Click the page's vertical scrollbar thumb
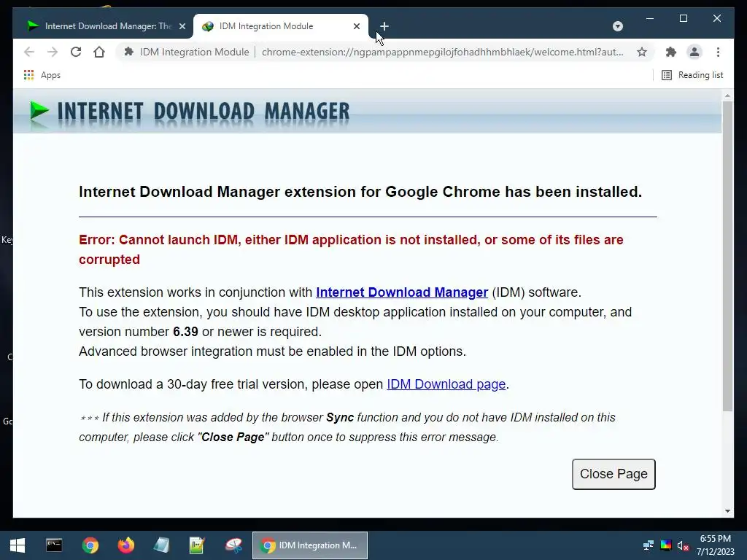This screenshot has width=747, height=560. click(x=727, y=256)
